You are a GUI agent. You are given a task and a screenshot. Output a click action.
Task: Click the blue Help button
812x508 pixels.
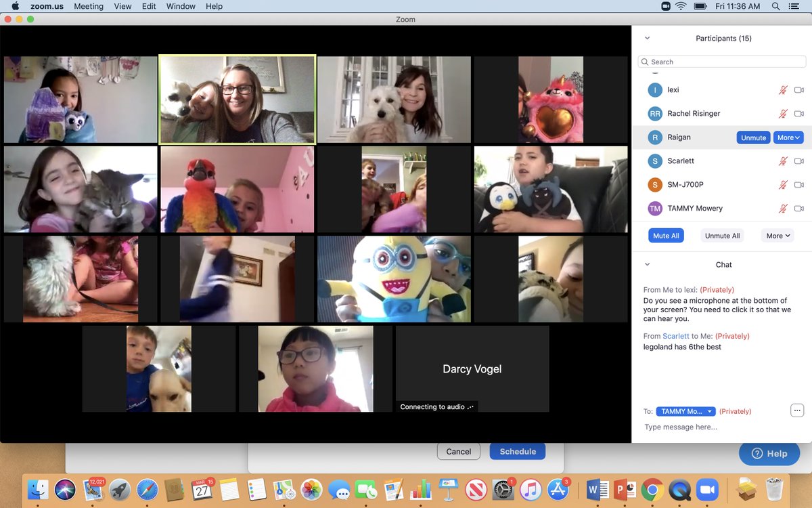click(769, 454)
